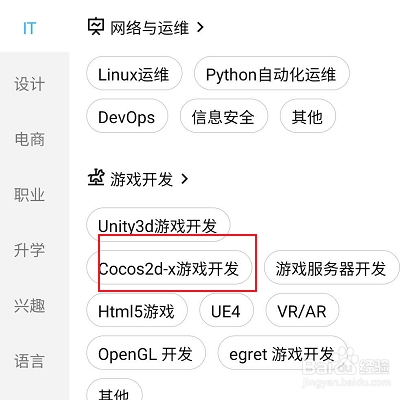Select the 兴趣 sidebar category
This screenshot has height=400, width=419.
pos(29,305)
